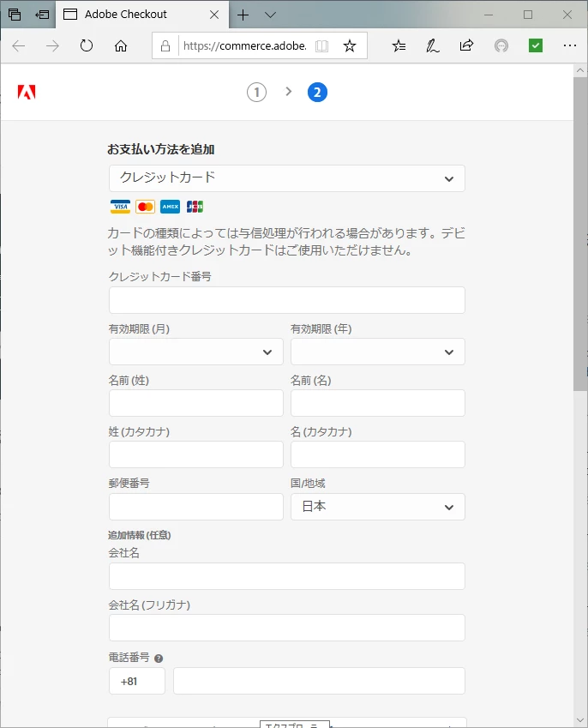Screen dimensions: 588x728
Task: Open the browser home page
Action: tap(121, 45)
